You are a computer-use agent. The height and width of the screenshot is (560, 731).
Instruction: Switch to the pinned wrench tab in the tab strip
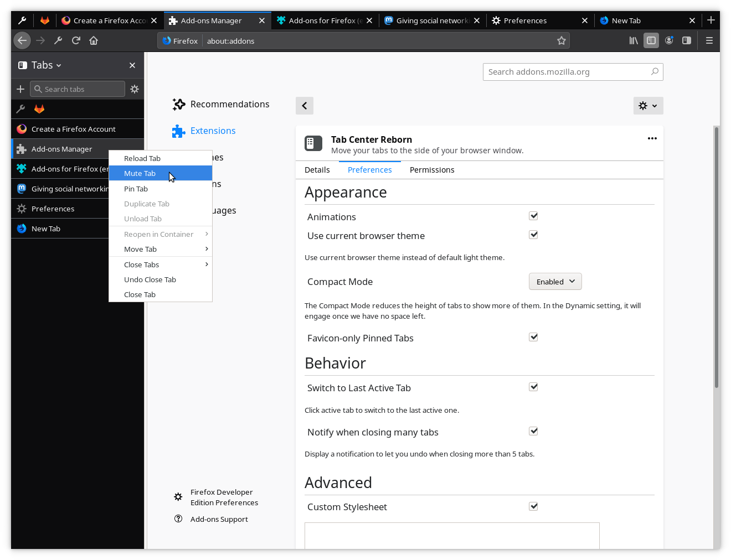point(22,20)
